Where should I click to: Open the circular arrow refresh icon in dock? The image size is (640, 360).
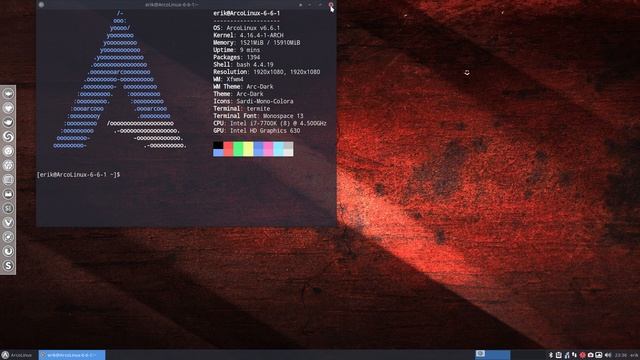click(x=8, y=251)
